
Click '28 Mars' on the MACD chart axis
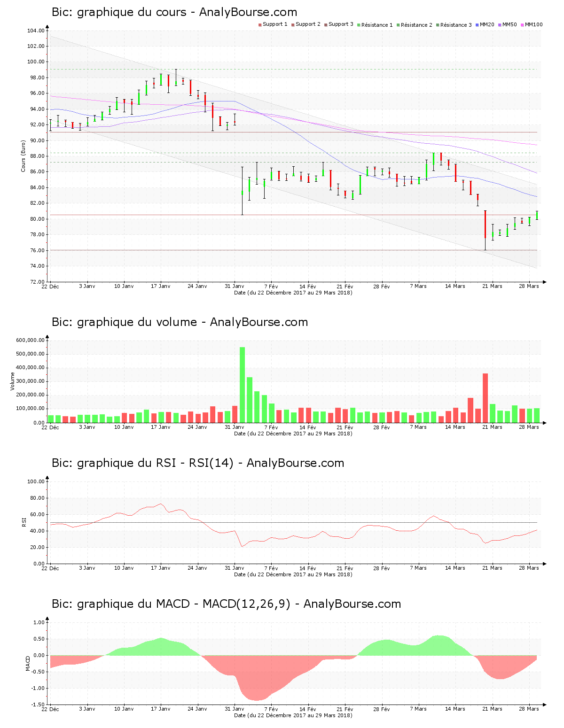pos(529,709)
